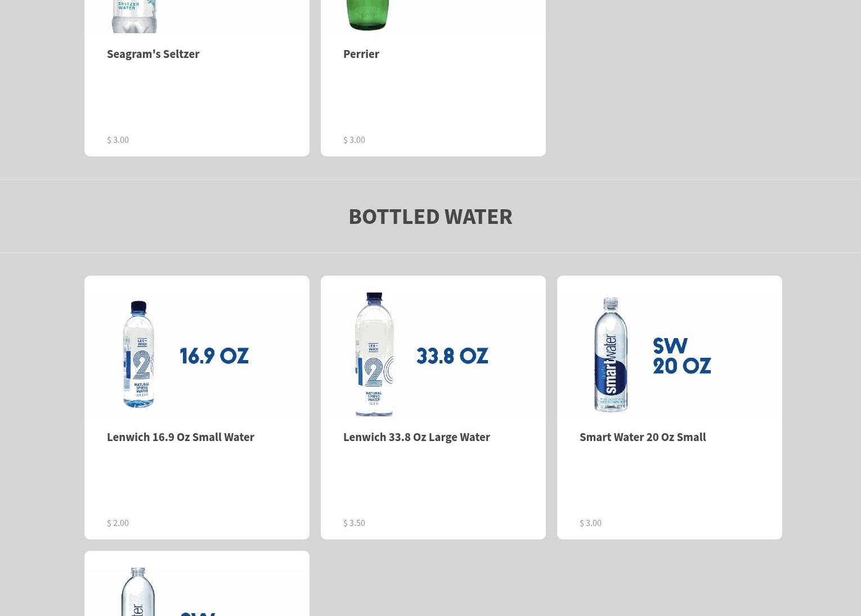
Task: Click the Lenwich 16.9 oz bottle picture
Action: click(138, 354)
